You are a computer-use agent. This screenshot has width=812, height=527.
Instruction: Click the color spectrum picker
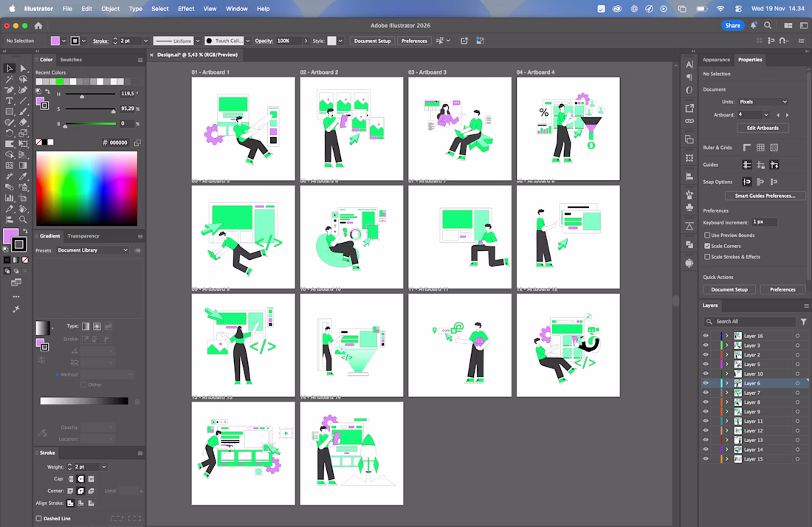pyautogui.click(x=86, y=188)
